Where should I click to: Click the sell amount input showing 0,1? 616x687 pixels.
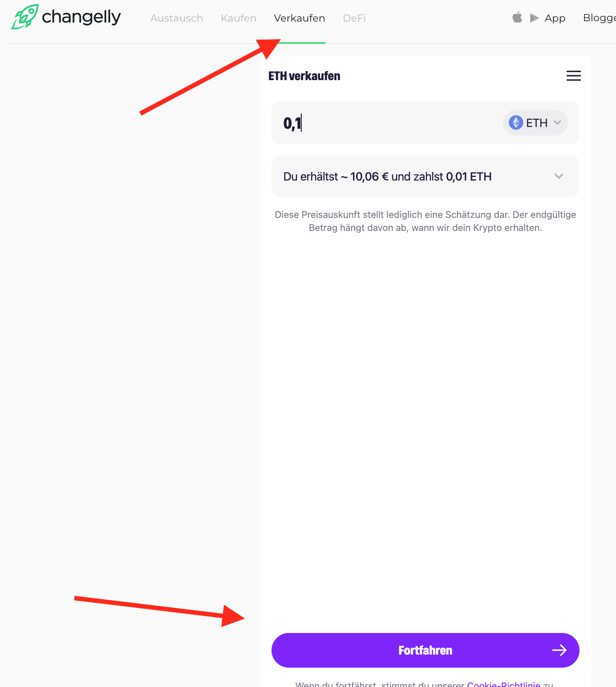[387, 123]
